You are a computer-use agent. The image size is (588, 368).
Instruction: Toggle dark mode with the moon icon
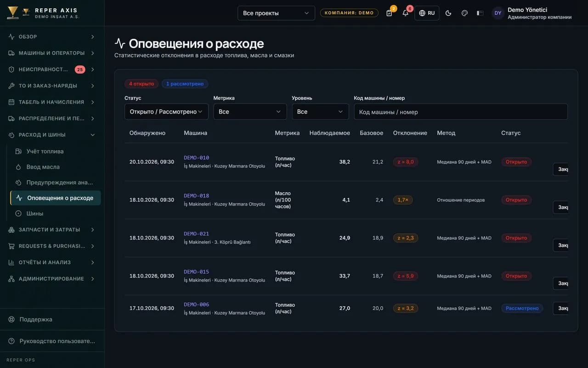tap(448, 13)
